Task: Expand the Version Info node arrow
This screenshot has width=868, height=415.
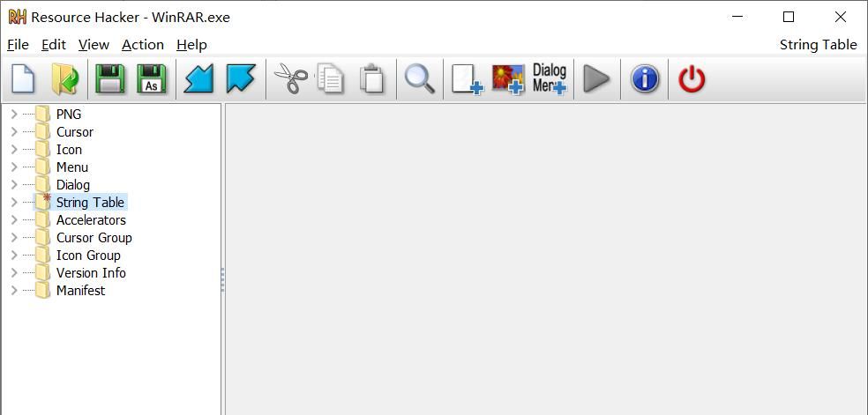Action: [x=14, y=273]
